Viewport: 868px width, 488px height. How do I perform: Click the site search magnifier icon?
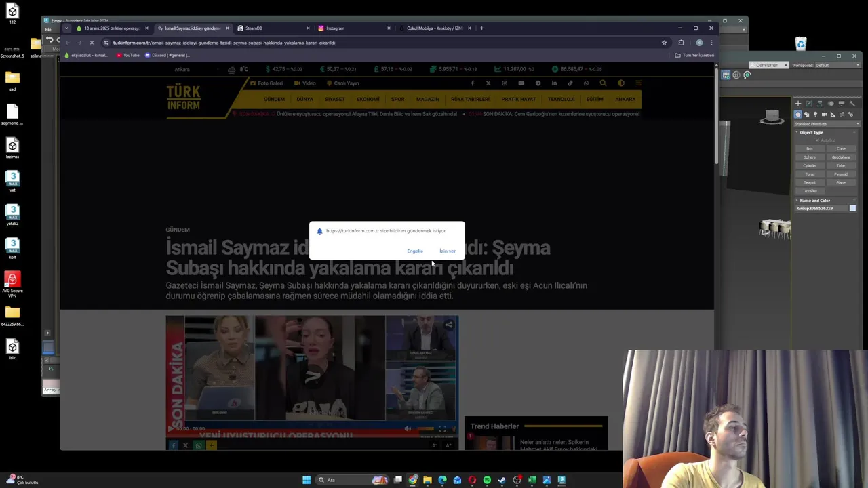click(x=603, y=83)
